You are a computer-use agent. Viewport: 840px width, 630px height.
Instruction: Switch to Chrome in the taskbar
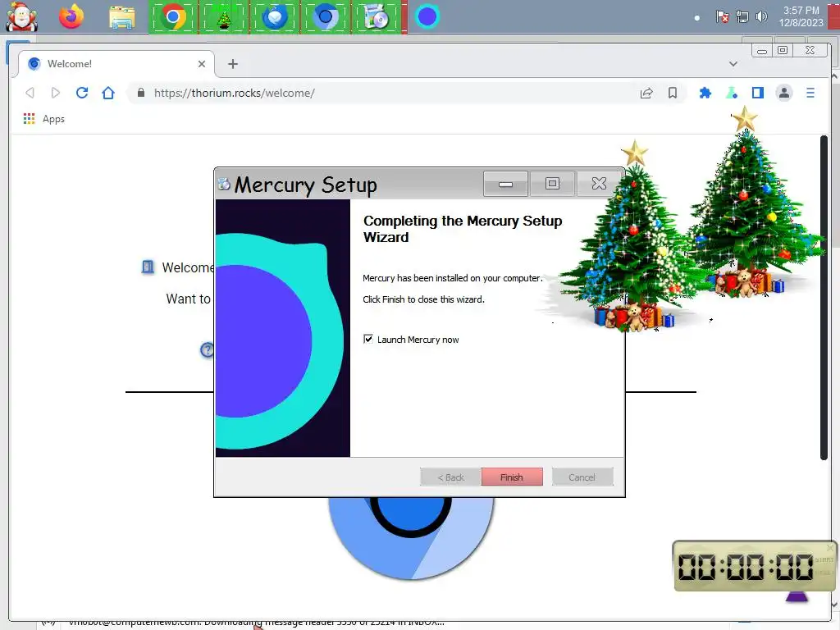coord(172,17)
